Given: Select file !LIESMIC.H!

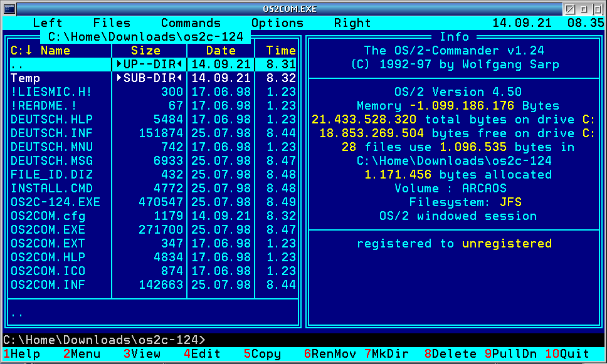Looking at the screenshot, I should click(x=153, y=91).
